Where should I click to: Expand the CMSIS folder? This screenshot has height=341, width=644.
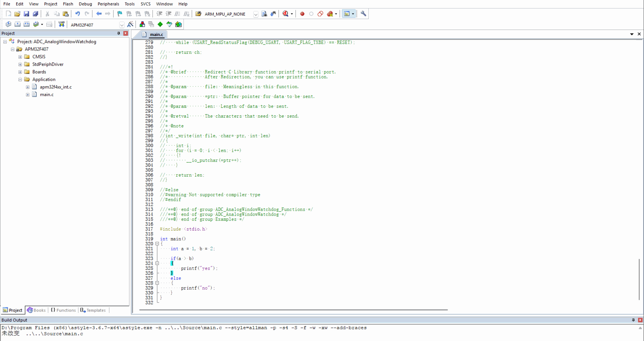[x=20, y=57]
